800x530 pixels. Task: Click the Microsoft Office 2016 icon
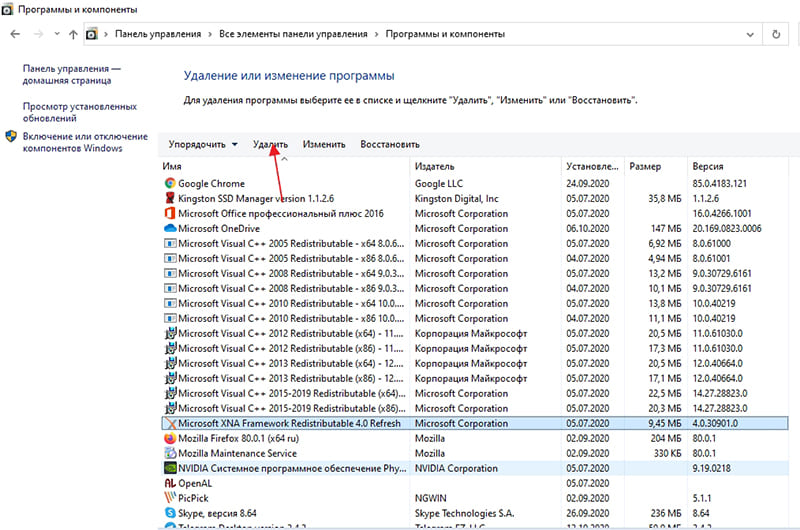point(170,213)
